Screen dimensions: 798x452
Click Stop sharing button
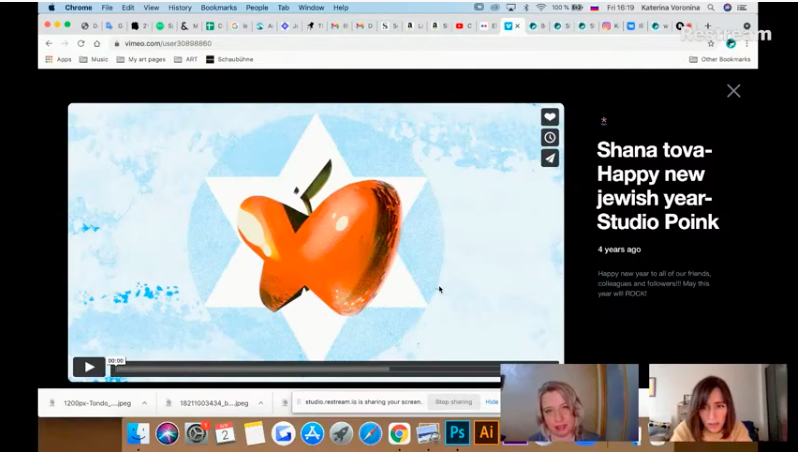(453, 402)
